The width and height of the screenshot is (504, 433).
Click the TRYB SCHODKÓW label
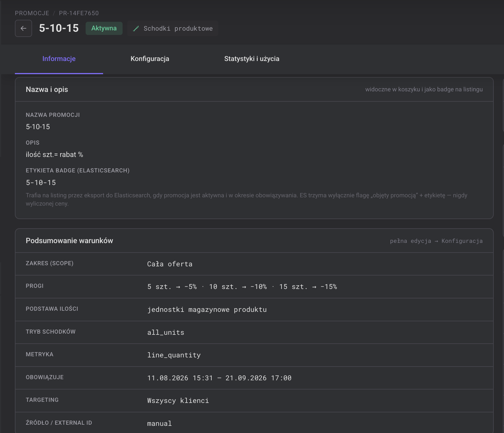click(x=51, y=332)
